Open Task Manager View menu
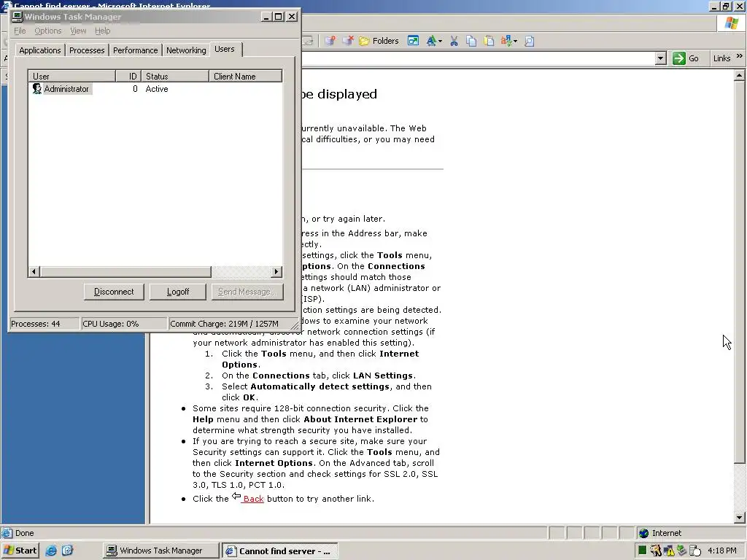This screenshot has width=747, height=560. point(78,31)
